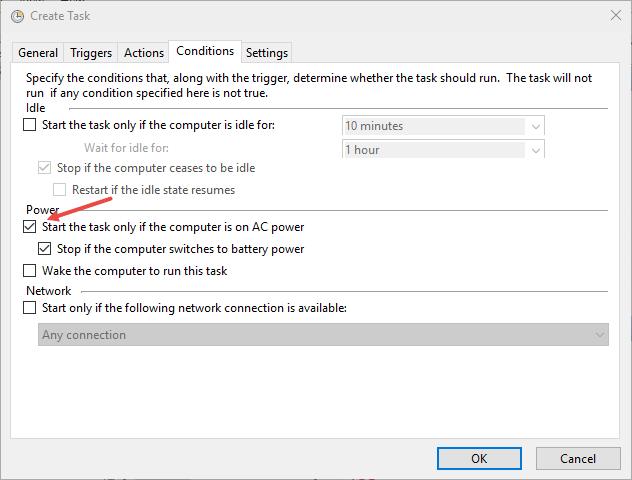Click the OK button

point(479,458)
